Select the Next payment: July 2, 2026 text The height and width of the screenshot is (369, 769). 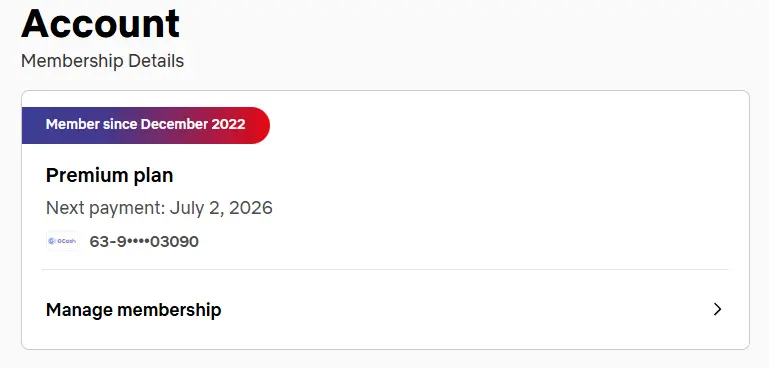159,208
